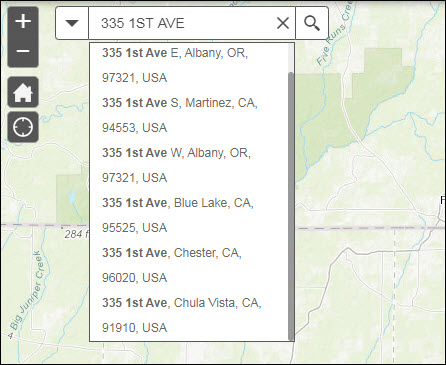Zoom in with the plus button

[x=23, y=22]
